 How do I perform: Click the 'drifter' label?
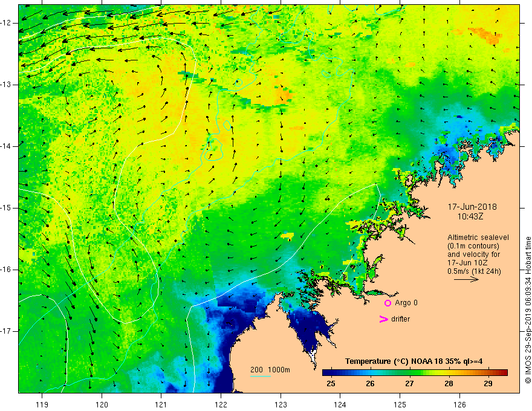[x=400, y=319]
